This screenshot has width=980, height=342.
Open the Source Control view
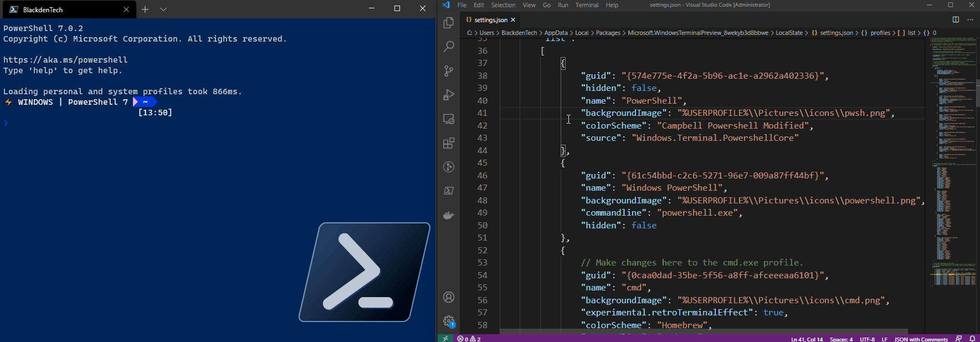pyautogui.click(x=449, y=71)
